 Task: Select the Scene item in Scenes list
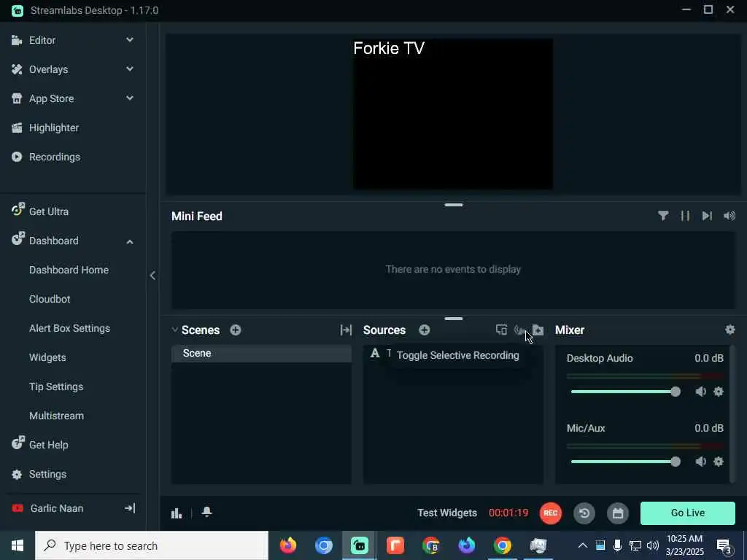pyautogui.click(x=262, y=354)
